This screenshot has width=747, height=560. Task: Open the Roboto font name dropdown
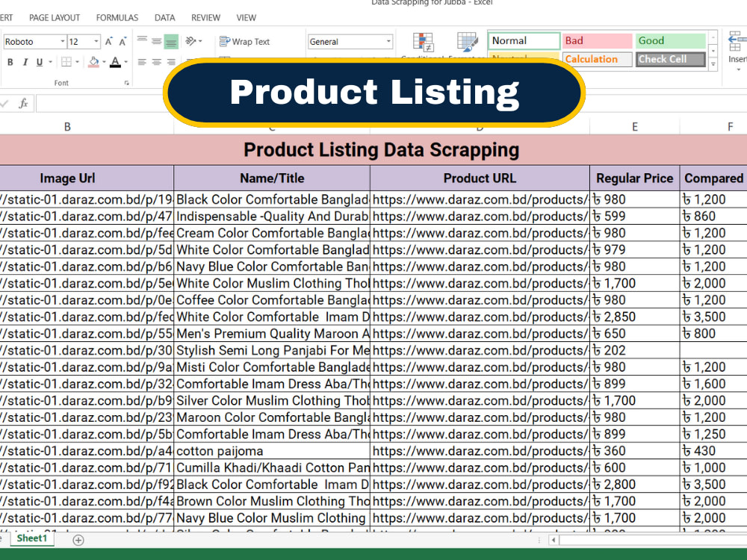[63, 41]
